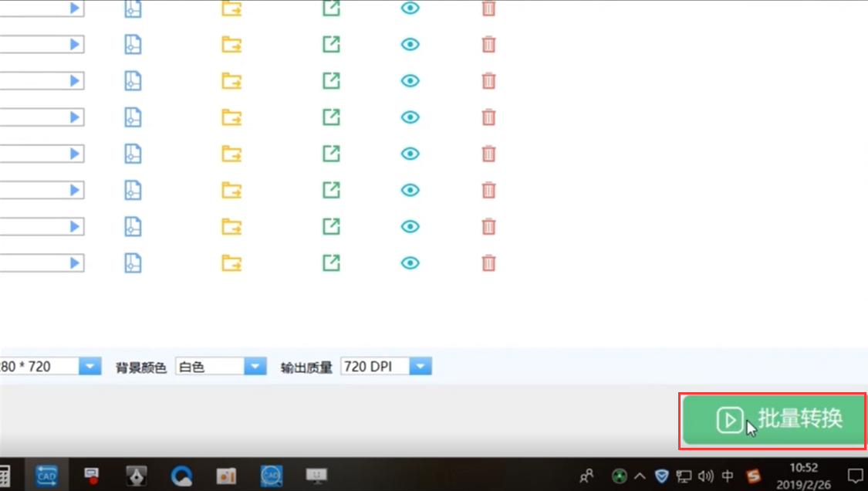This screenshot has height=491, width=868.
Task: Switch the 中 input method indicator
Action: coord(728,476)
